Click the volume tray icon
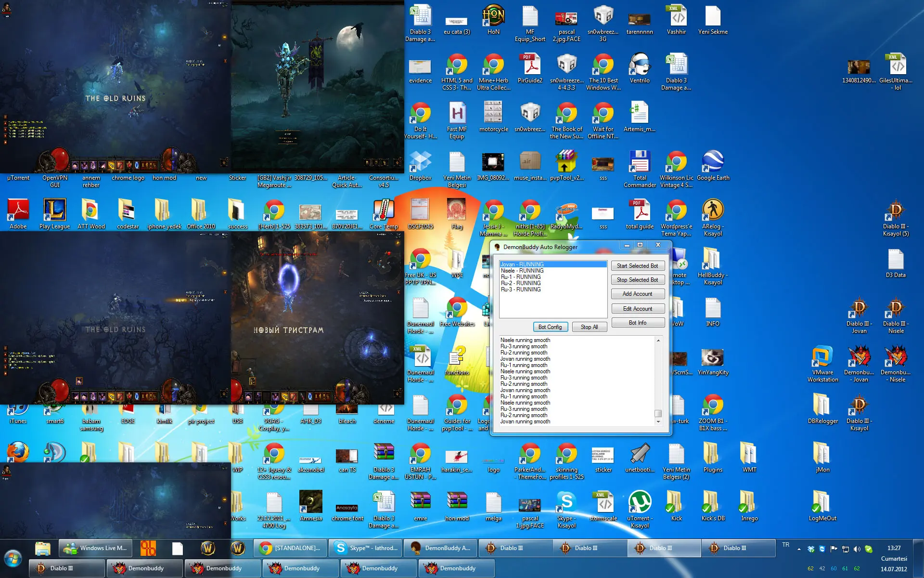 tap(857, 549)
